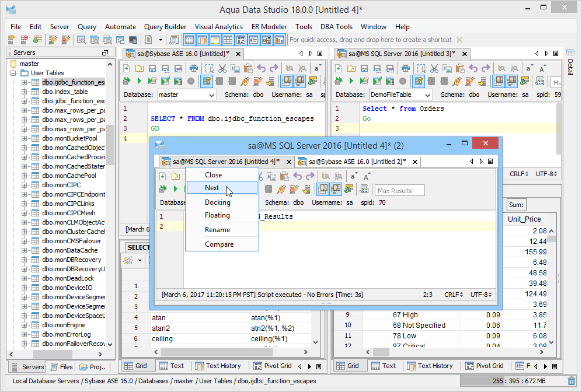Open the DBA Tools menu
The height and width of the screenshot is (392, 582).
coord(336,27)
